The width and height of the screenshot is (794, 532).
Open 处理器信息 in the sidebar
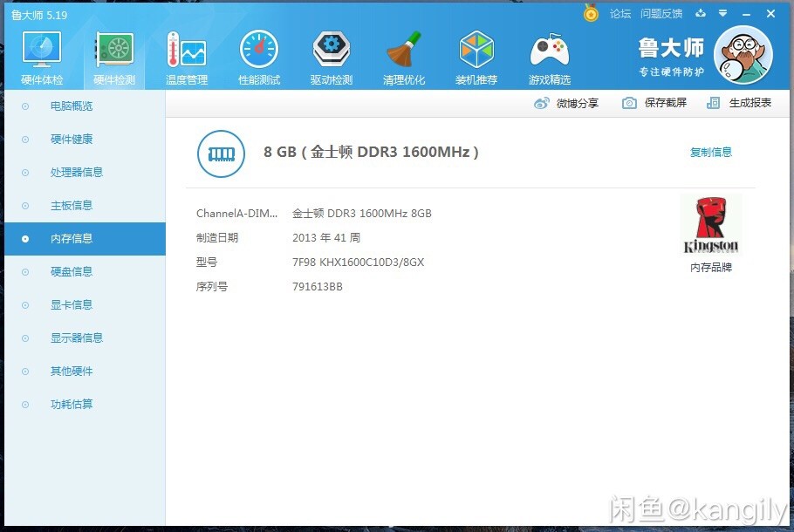point(86,173)
